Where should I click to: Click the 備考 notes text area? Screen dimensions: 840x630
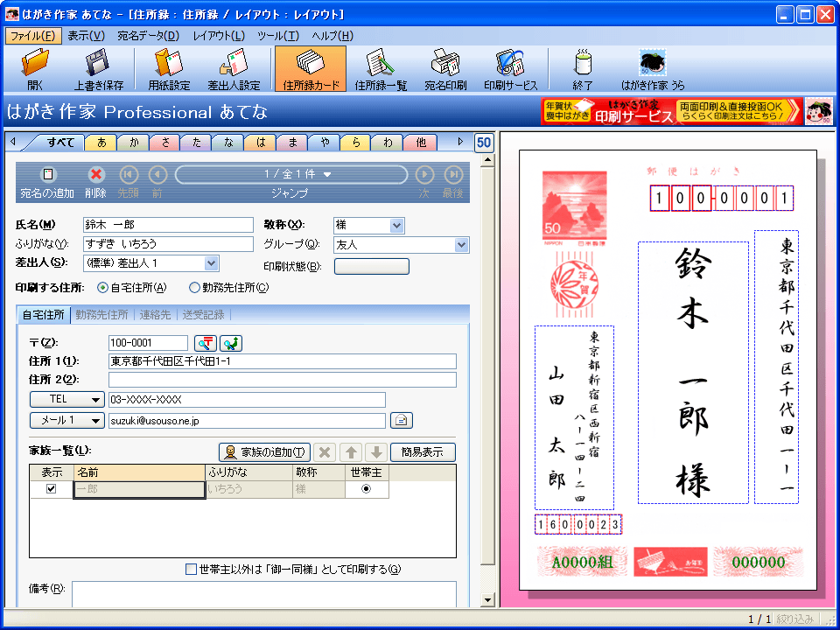pyautogui.click(x=264, y=594)
